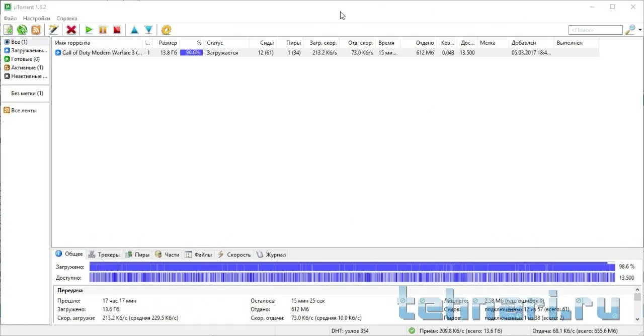Sort by Размер column header
Screen dimensions: 644x336
[166, 43]
